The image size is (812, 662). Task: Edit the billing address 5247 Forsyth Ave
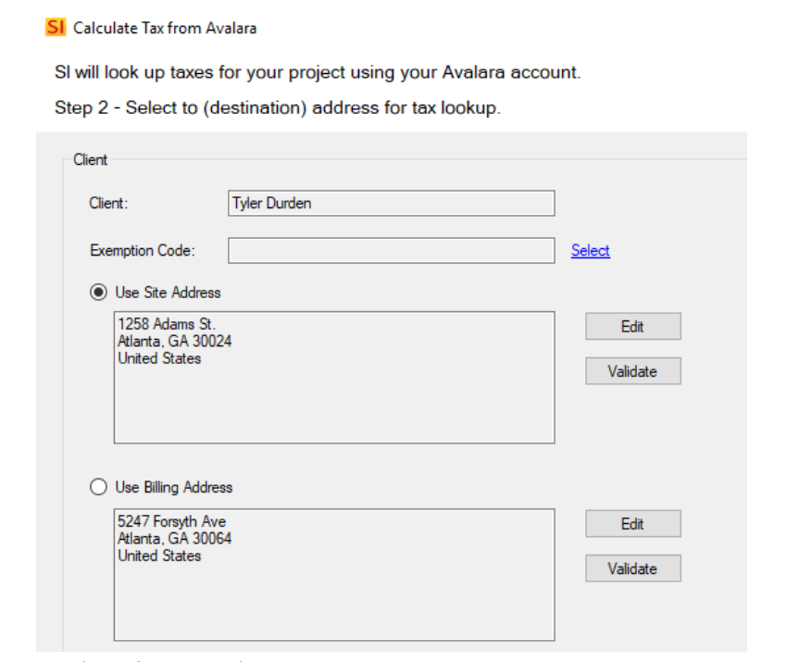632,524
